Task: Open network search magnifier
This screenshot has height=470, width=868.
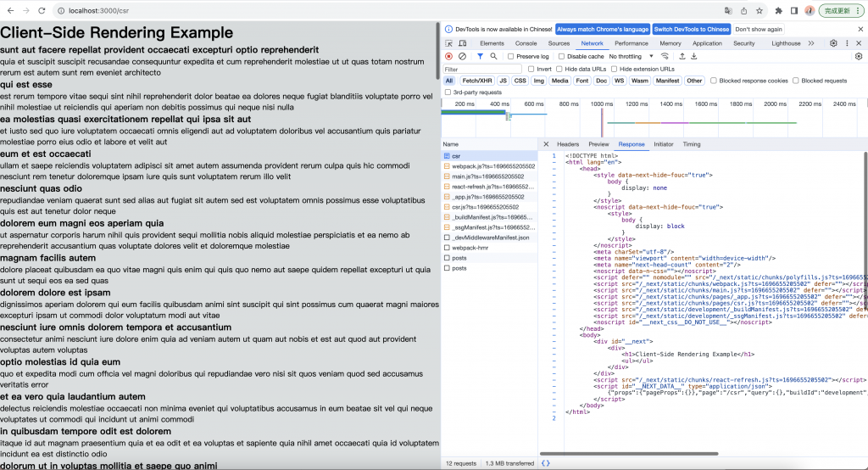Action: [493, 56]
